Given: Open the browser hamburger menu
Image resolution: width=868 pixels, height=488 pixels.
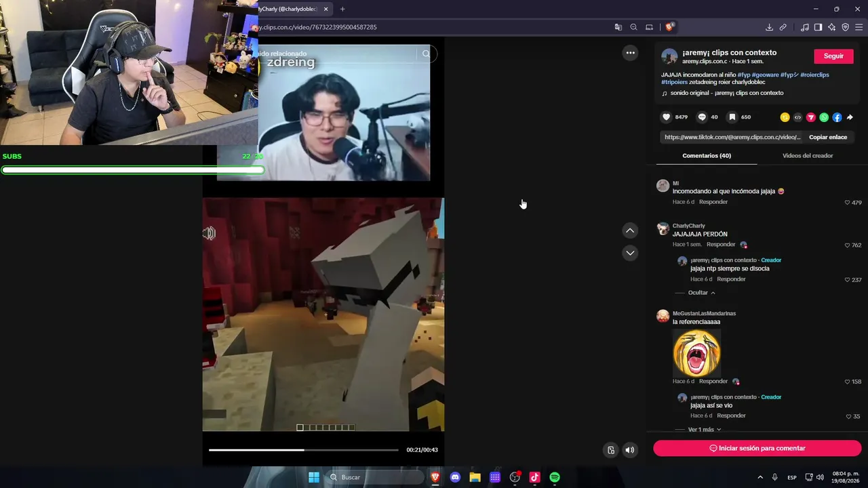Looking at the screenshot, I should click(x=859, y=27).
